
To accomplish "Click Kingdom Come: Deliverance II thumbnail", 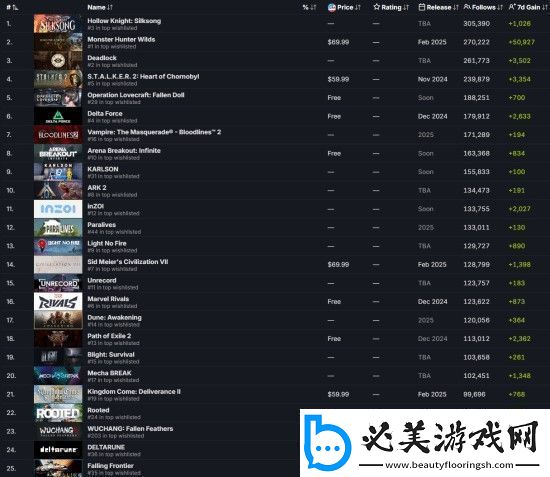I will (x=58, y=394).
